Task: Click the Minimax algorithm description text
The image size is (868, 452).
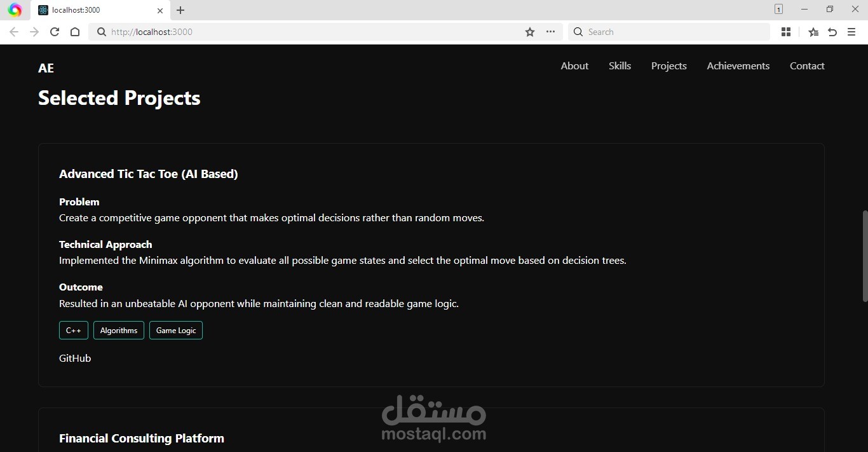Action: (x=342, y=261)
